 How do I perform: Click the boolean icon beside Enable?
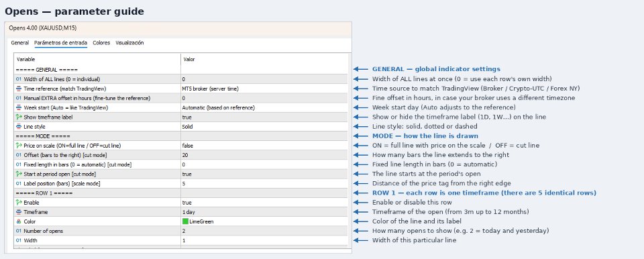click(19, 202)
